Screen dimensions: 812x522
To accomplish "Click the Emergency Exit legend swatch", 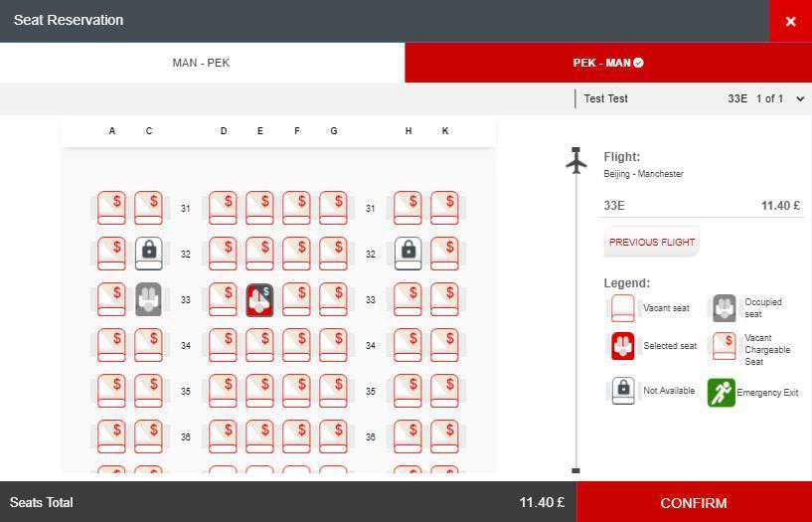I will 721,393.
